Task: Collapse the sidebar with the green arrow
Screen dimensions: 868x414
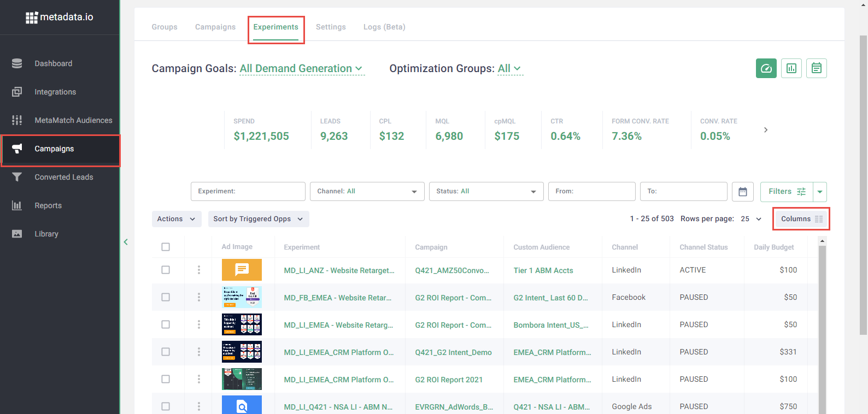Action: click(126, 242)
